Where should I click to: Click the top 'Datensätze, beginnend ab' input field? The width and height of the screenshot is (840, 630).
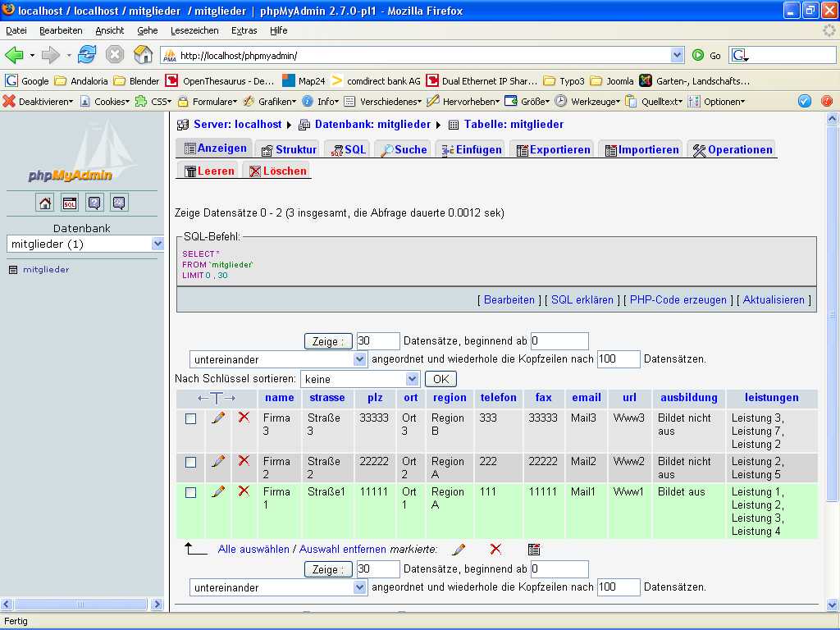point(559,340)
